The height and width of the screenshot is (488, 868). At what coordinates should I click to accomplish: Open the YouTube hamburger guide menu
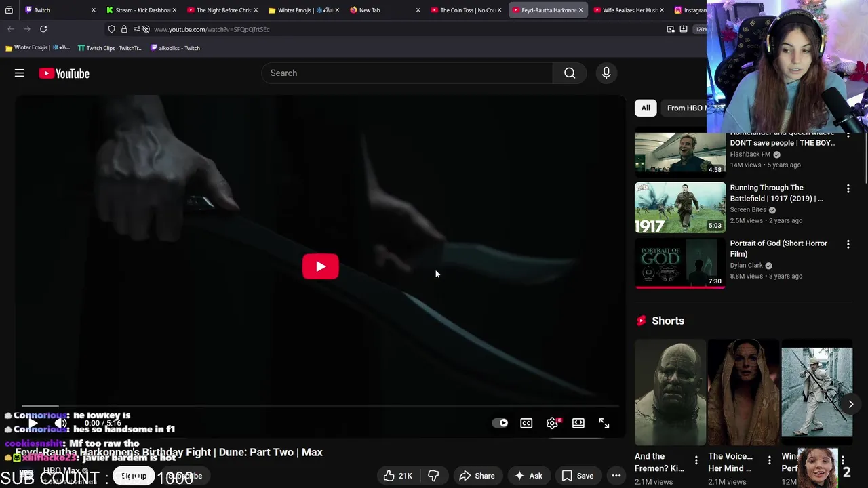pyautogui.click(x=20, y=73)
